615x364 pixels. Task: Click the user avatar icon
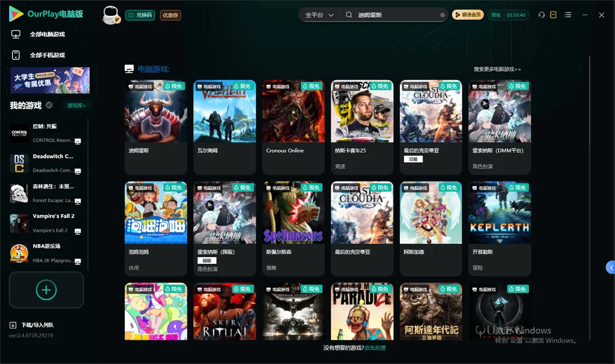point(111,15)
